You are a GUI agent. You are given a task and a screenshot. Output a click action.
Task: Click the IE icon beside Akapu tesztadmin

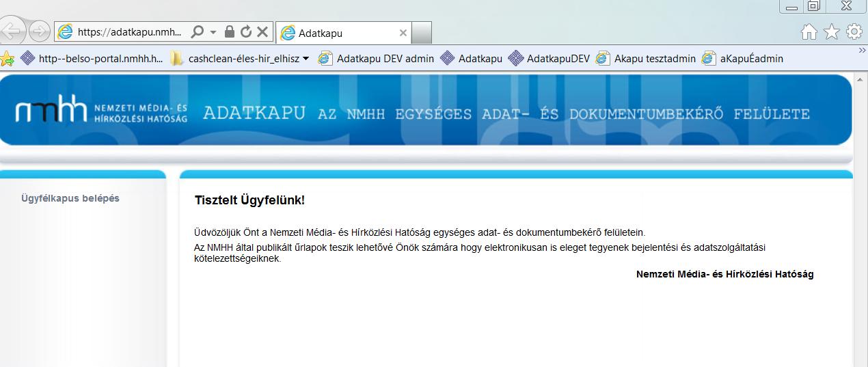[x=602, y=58]
